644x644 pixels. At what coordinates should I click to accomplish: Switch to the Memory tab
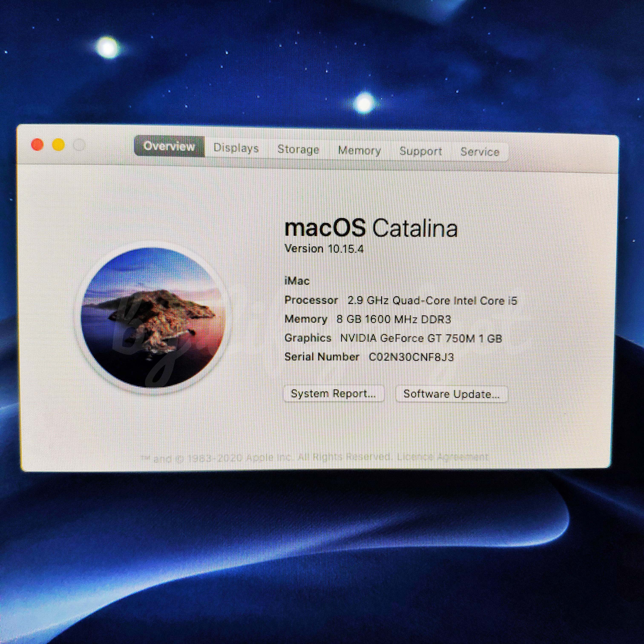coord(359,151)
